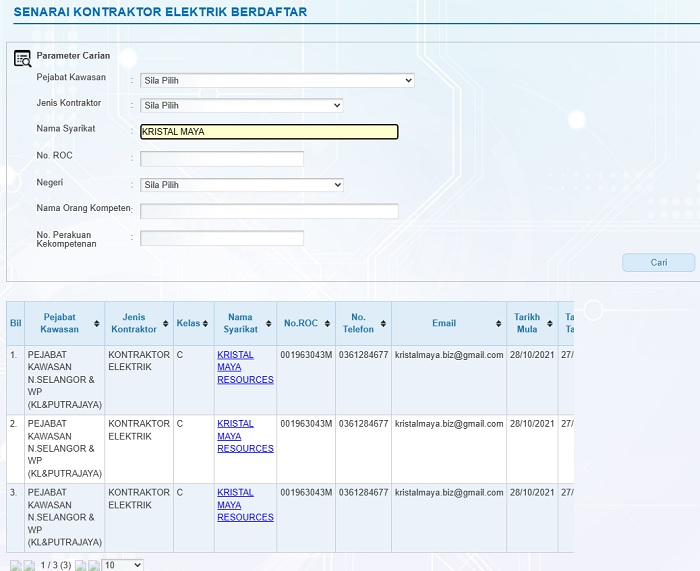Viewport: 700px width, 571px height.
Task: Select email kristalmaya.biz@gmail.com in row 3
Action: 449,492
